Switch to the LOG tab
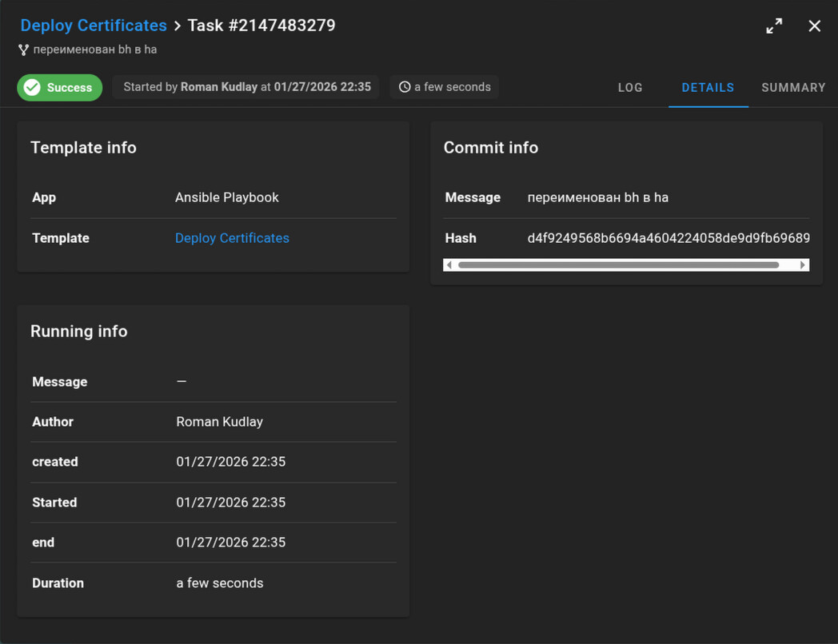The width and height of the screenshot is (838, 644). (x=630, y=88)
